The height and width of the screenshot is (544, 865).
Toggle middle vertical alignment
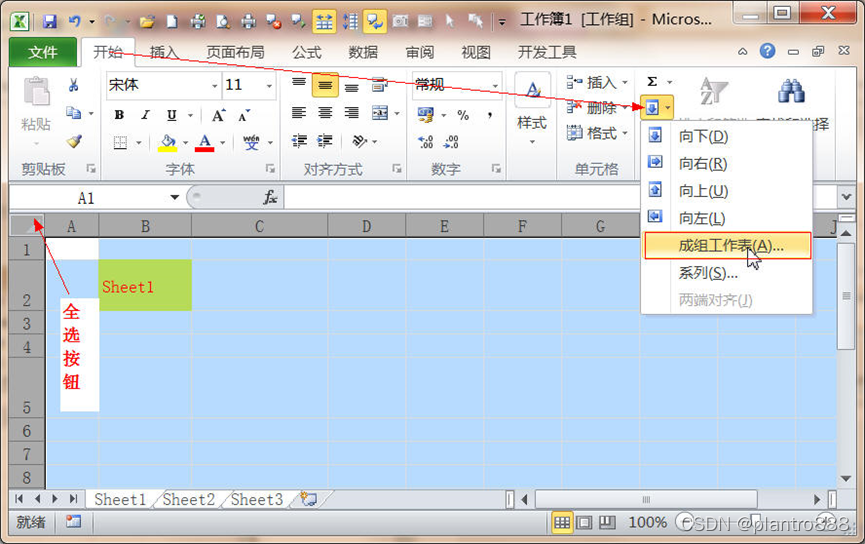[x=325, y=86]
